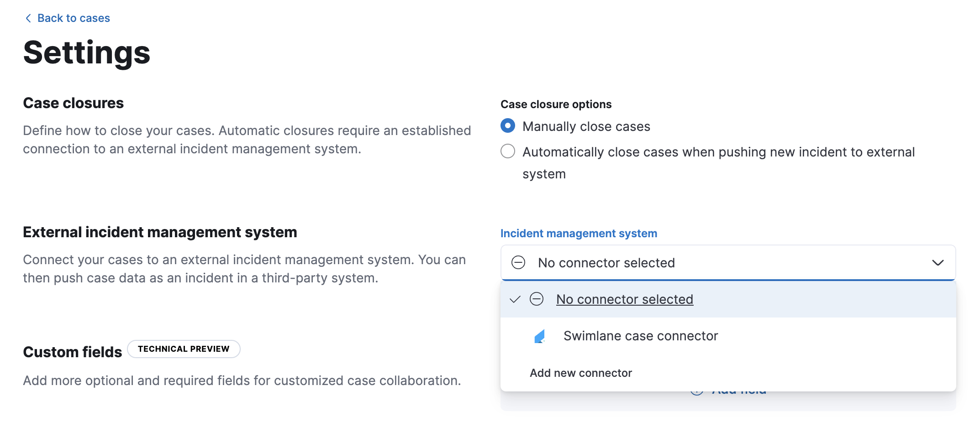Click the Swimlane logo icon
This screenshot has width=980, height=422.
click(x=540, y=336)
